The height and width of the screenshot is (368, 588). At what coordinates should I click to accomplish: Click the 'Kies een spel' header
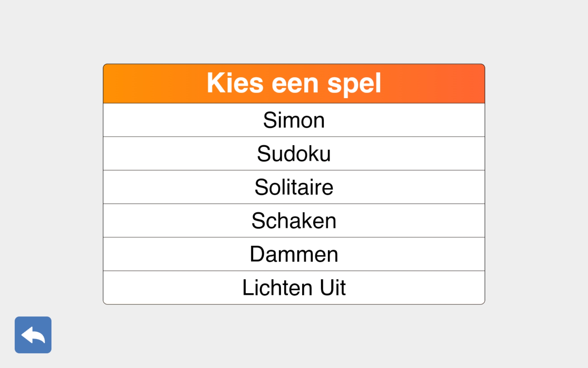pos(294,83)
